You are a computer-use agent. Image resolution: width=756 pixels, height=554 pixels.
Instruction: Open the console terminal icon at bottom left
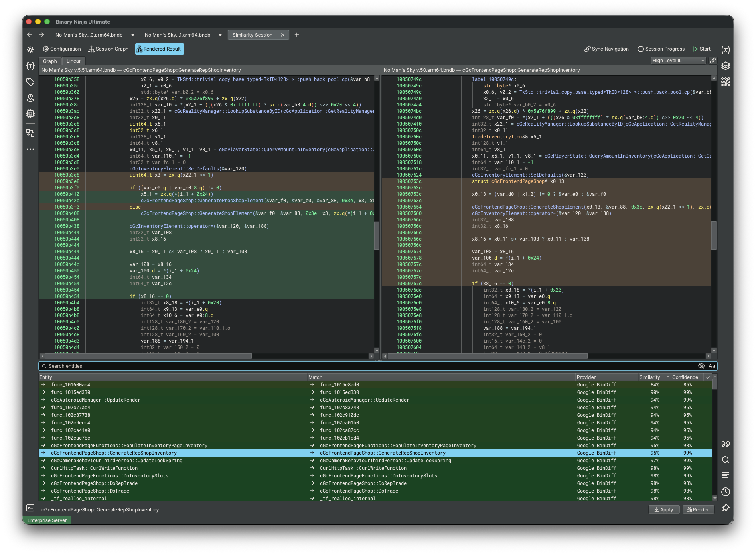(x=30, y=508)
